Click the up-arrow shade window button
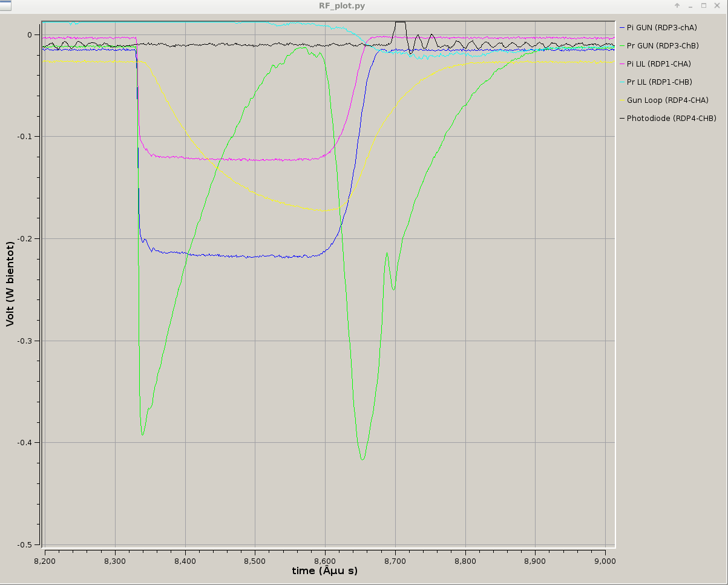 coord(677,5)
